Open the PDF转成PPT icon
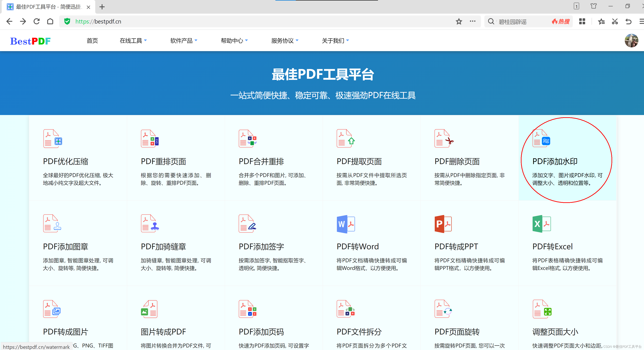This screenshot has height=350, width=644. pyautogui.click(x=443, y=224)
